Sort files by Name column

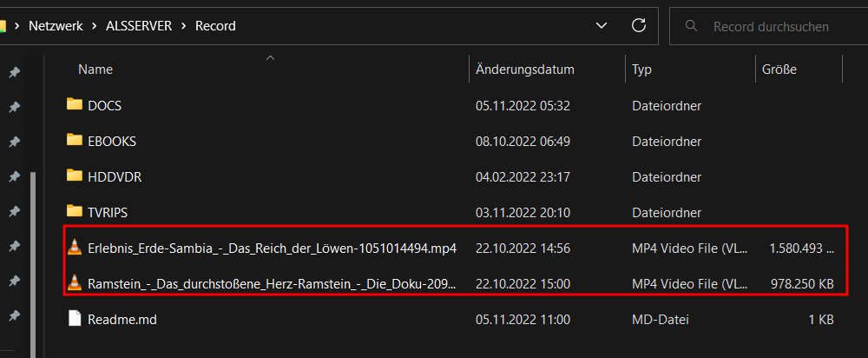pos(95,70)
